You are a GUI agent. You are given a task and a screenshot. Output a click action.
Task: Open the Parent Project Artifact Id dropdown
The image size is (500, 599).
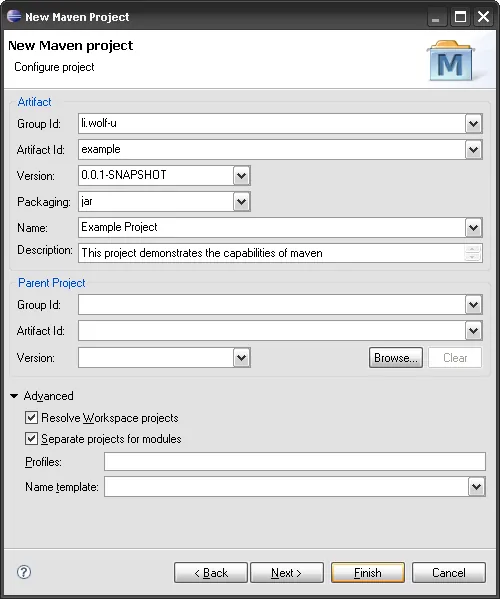click(x=473, y=330)
